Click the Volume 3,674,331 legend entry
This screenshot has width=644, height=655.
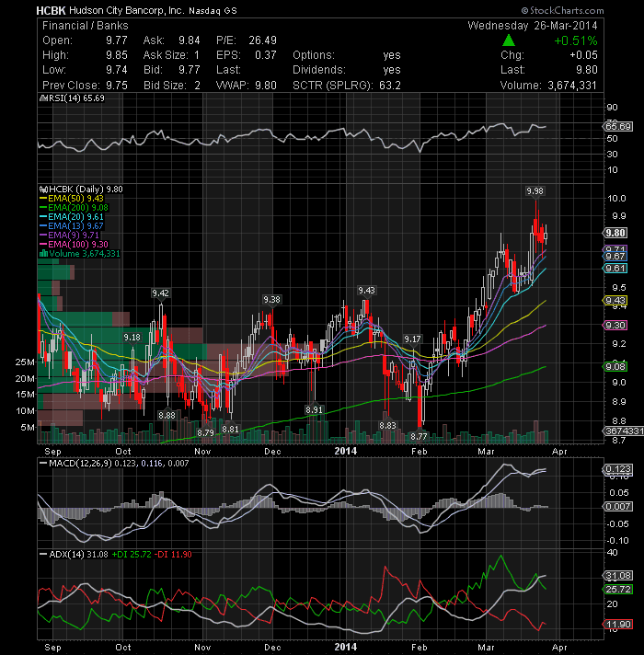pyautogui.click(x=79, y=254)
